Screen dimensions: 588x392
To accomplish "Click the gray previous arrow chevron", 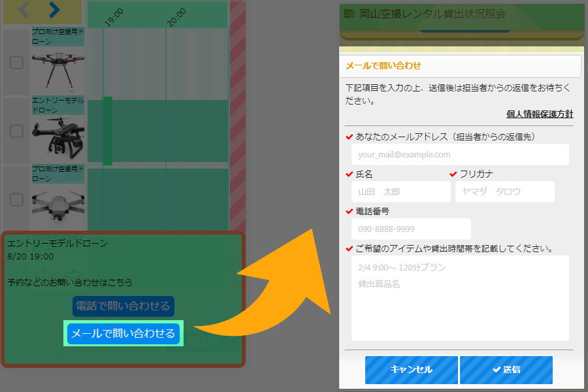I will (x=24, y=10).
